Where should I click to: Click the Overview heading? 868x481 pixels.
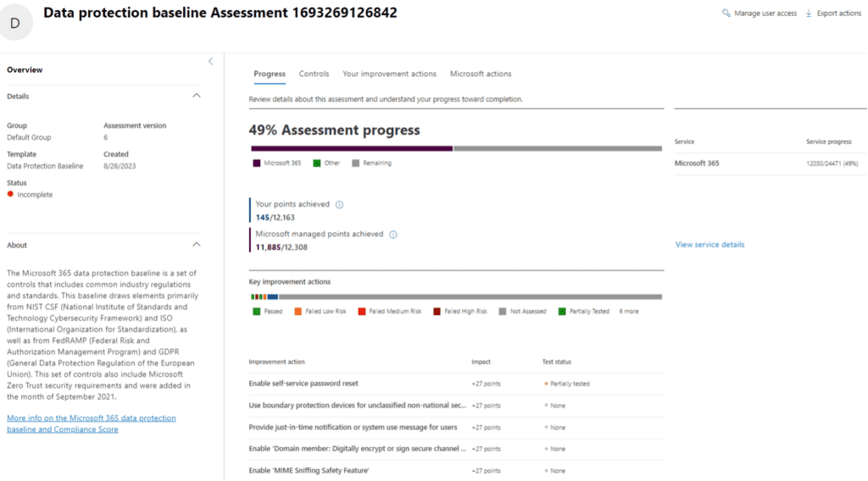[x=25, y=69]
